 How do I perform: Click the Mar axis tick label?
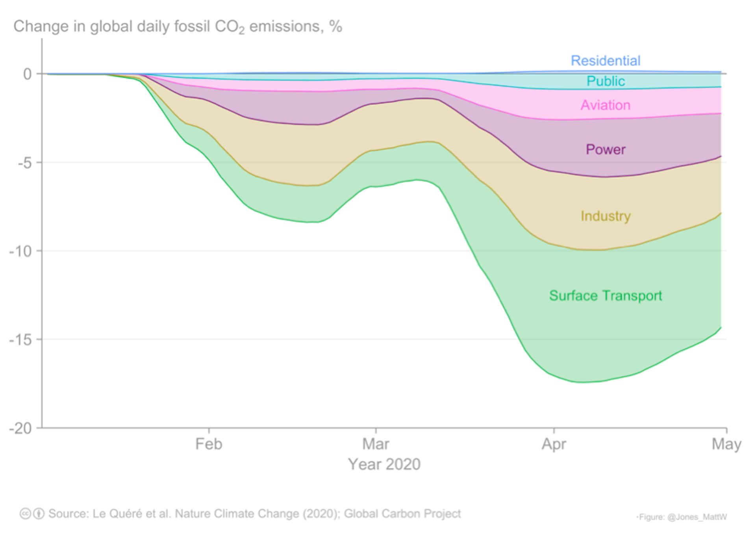[x=376, y=444]
